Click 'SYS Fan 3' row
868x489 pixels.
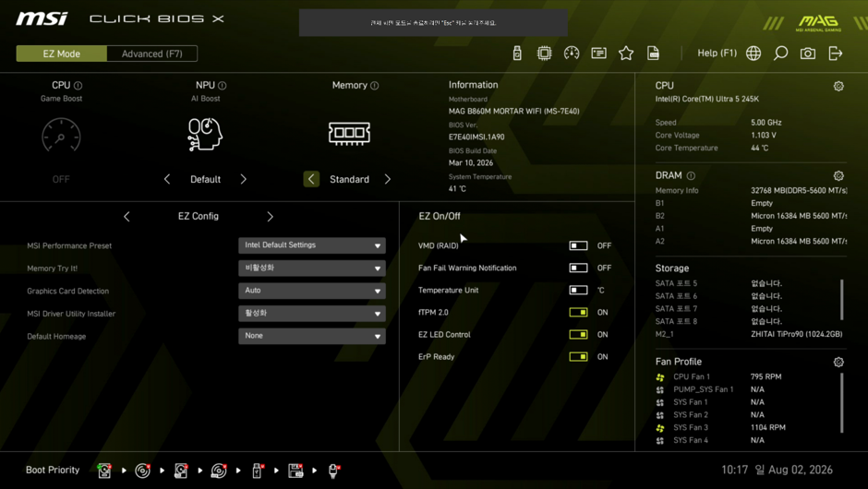[746, 427]
